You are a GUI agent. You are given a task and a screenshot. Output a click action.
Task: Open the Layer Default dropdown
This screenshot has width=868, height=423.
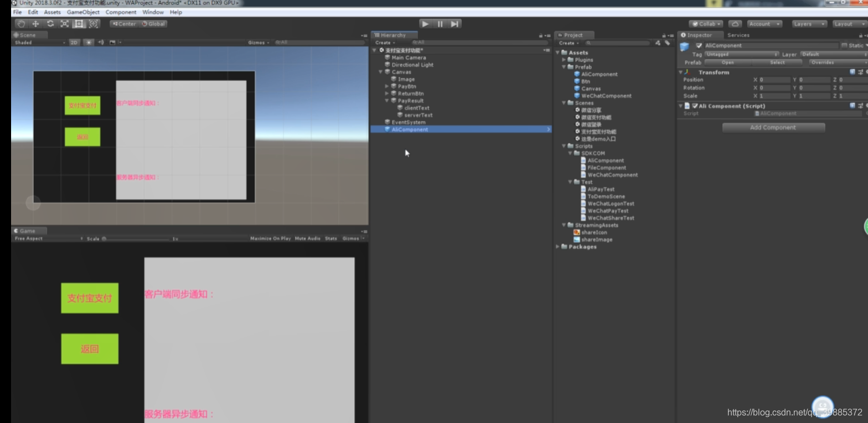(x=834, y=54)
